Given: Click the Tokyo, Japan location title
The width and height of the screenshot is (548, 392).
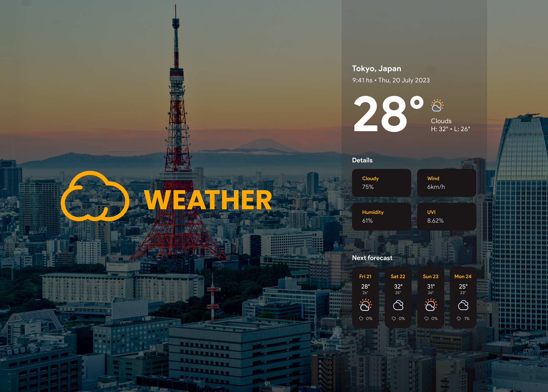Looking at the screenshot, I should click(x=376, y=68).
